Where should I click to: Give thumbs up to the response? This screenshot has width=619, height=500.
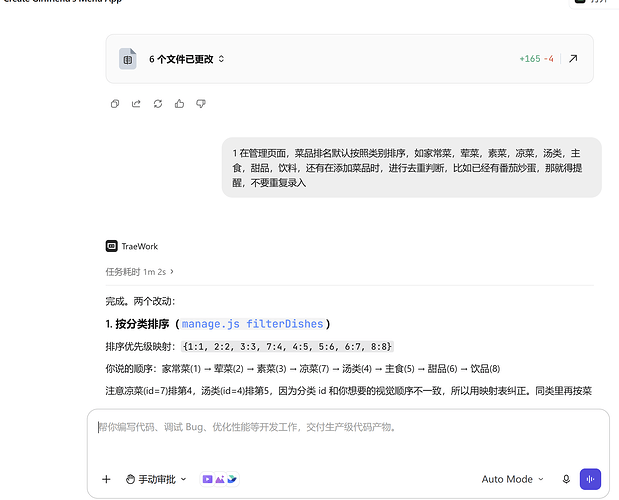coord(179,104)
